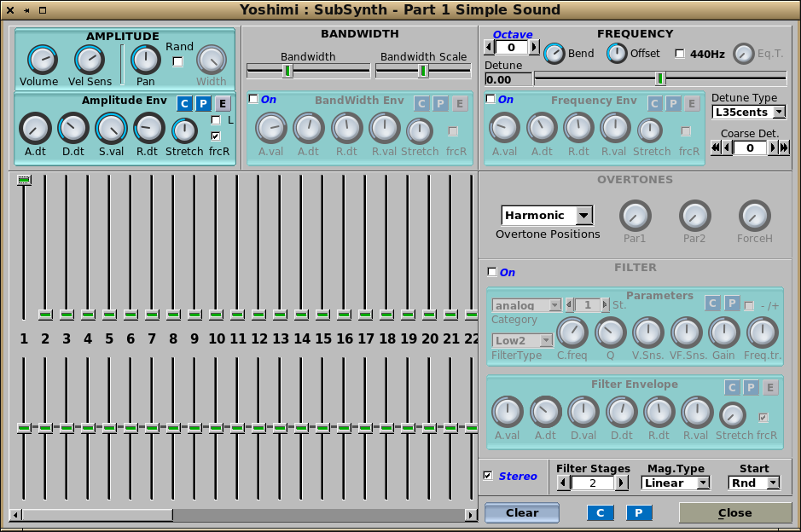
Task: Open the Start Rnd dropdown
Action: tap(754, 483)
